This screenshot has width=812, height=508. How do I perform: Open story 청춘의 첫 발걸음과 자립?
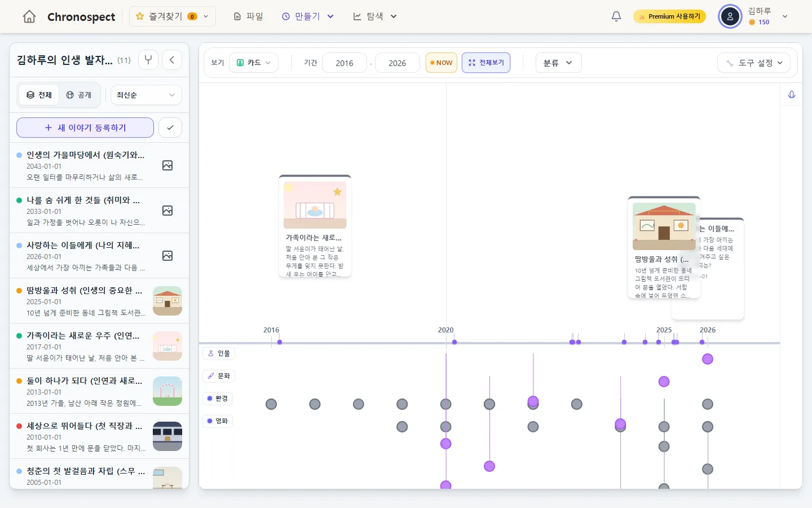[x=99, y=474]
